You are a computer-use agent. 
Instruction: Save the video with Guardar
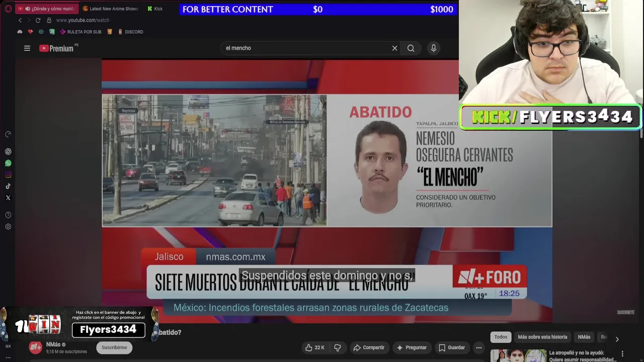click(452, 347)
